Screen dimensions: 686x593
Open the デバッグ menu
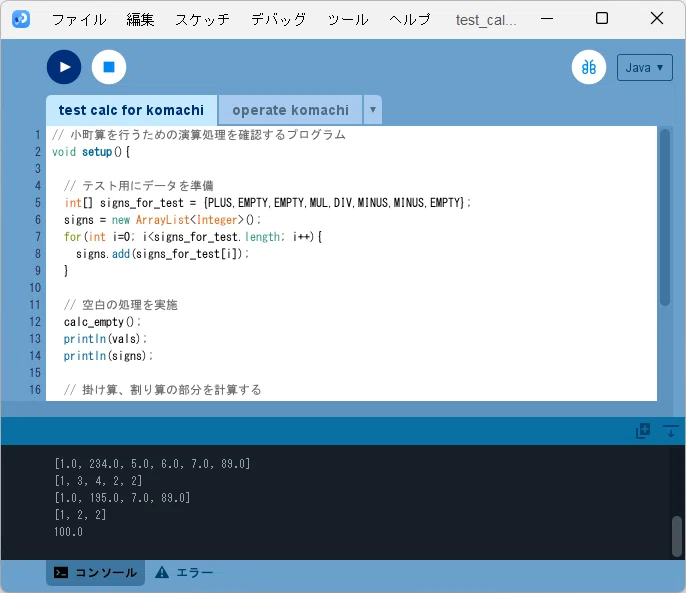point(278,20)
